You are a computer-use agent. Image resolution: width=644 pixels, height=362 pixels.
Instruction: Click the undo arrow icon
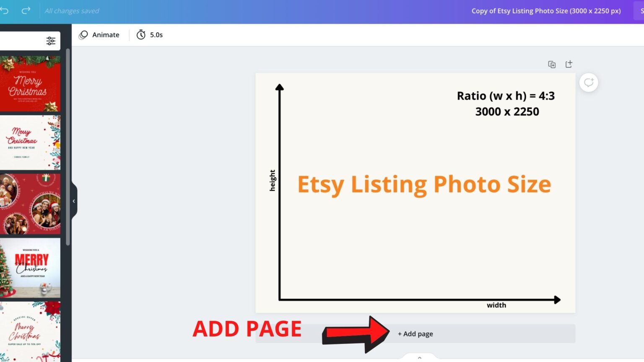pos(4,10)
